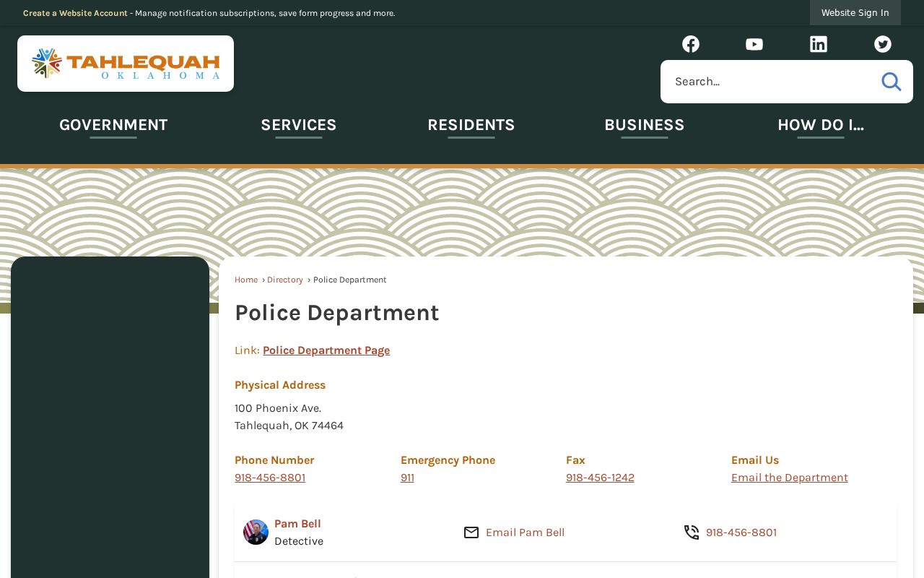924x578 pixels.
Task: Click the Fax label
Action: pos(575,460)
